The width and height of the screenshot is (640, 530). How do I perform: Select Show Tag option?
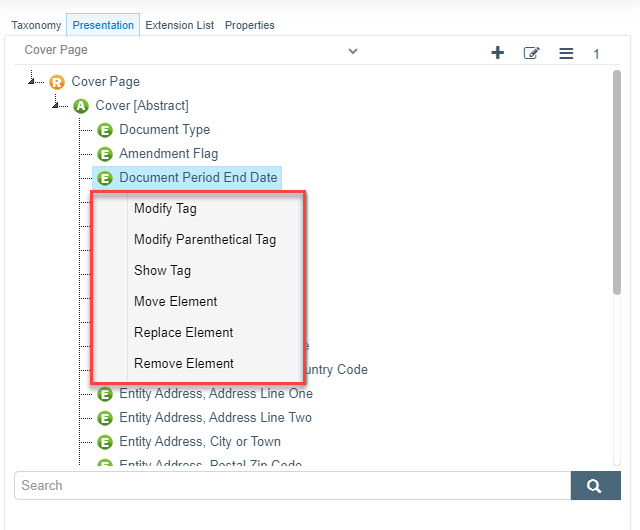(162, 271)
